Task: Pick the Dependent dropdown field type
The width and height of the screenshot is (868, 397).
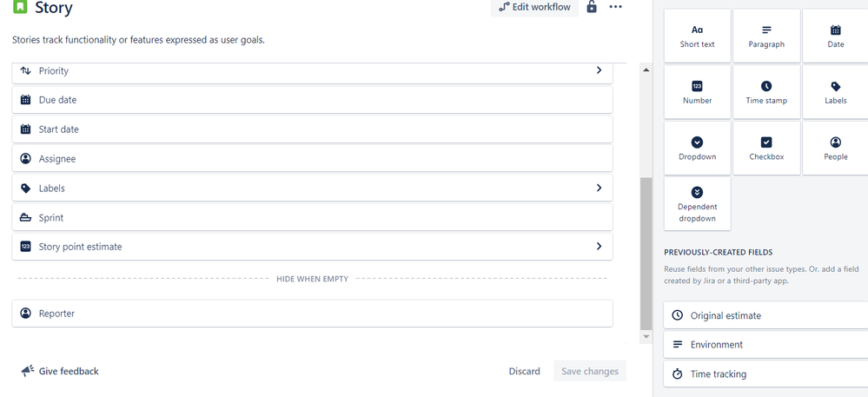Action: [697, 204]
